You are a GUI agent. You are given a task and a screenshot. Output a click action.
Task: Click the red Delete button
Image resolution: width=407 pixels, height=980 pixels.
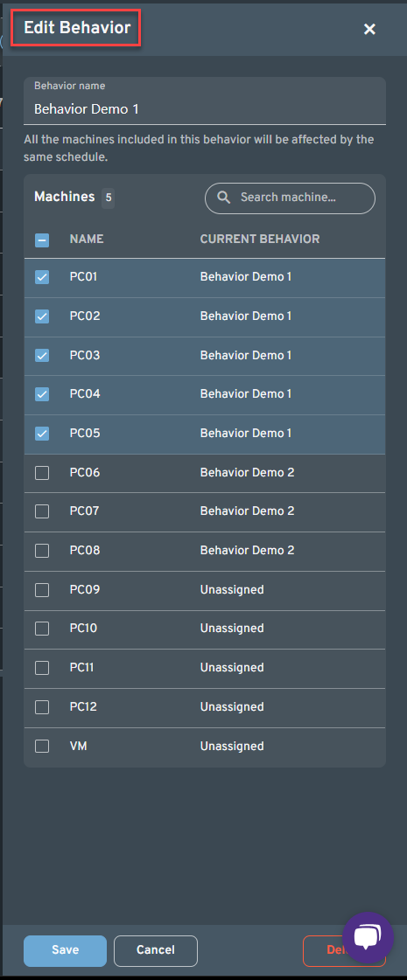(x=344, y=950)
